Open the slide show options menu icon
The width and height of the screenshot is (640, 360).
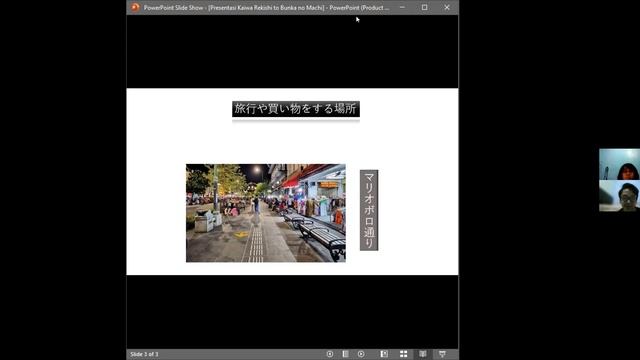[345, 354]
